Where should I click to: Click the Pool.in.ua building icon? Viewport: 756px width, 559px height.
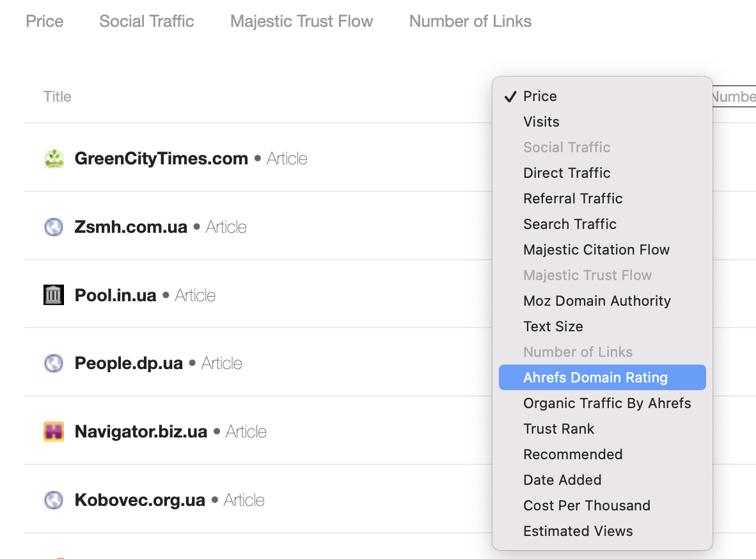(x=54, y=295)
